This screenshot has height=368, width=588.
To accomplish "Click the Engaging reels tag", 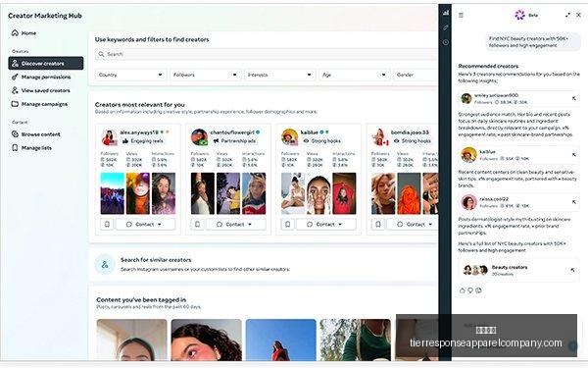I will click(x=143, y=140).
